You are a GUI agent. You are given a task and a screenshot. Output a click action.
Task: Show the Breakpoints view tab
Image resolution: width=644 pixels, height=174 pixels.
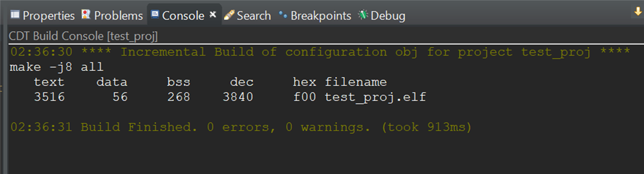[321, 16]
